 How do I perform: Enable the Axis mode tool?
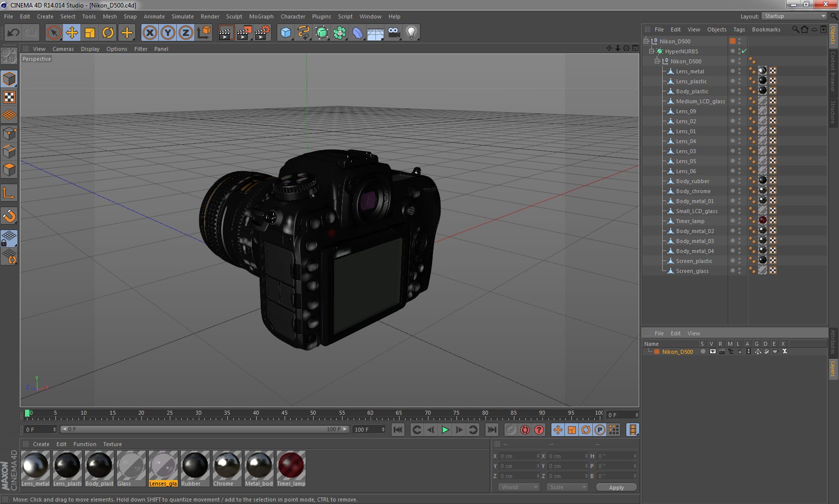[x=9, y=193]
